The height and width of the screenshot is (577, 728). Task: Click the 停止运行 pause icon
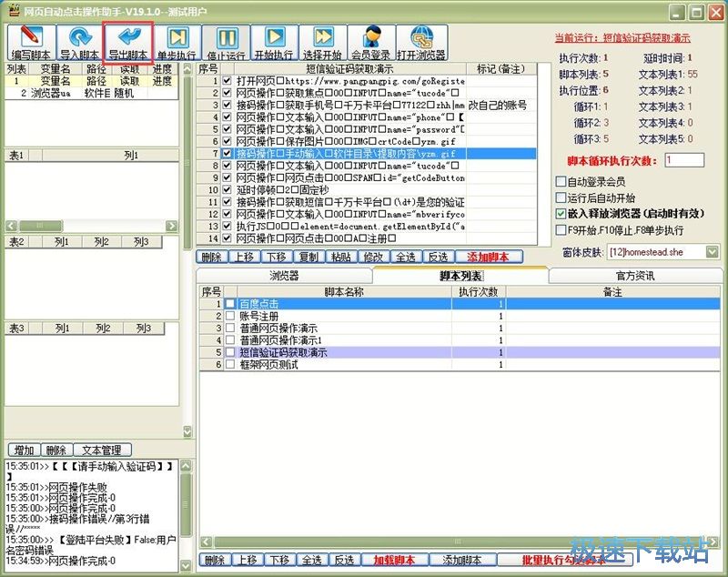point(226,43)
